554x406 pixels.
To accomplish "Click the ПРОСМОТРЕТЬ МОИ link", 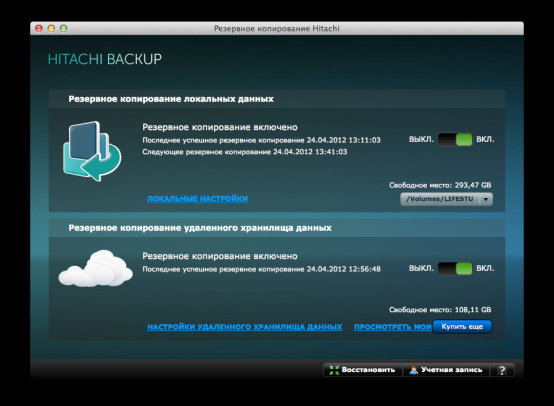I will [x=393, y=327].
